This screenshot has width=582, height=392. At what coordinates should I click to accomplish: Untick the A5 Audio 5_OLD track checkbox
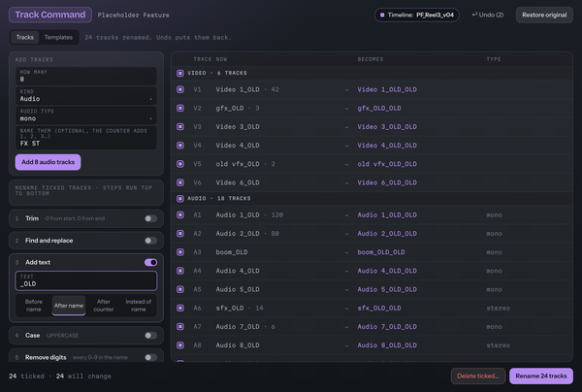point(180,289)
